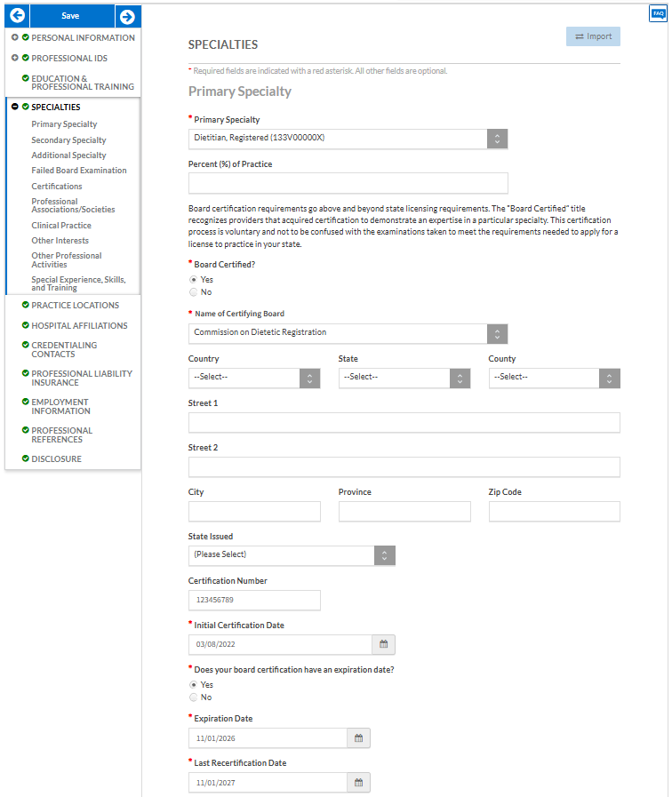This screenshot has height=797, width=672.
Task: Click green checkmark beside Professional Liability Insurance
Action: click(26, 372)
